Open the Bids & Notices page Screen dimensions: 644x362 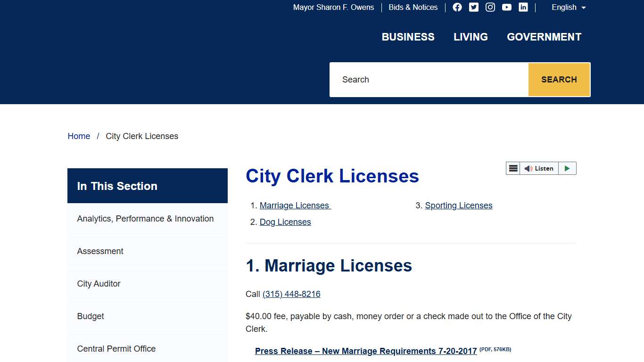pos(413,7)
